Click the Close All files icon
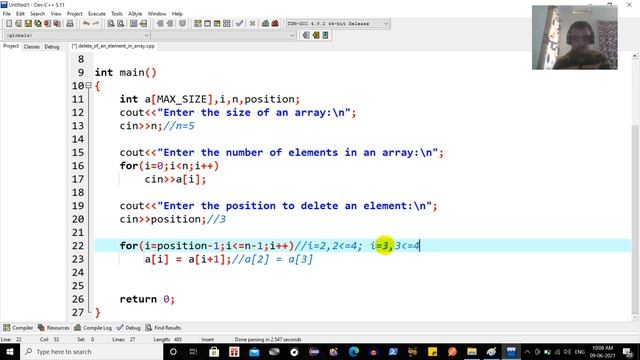Screen dimensions: 640x360 (x=57, y=24)
